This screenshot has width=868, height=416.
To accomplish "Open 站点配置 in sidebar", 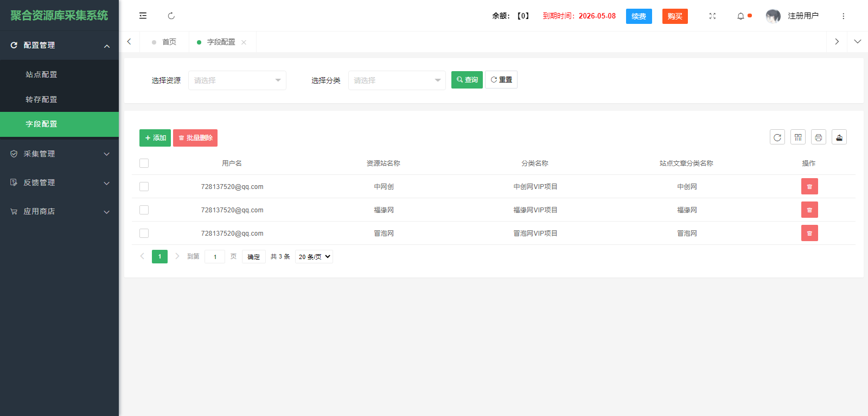I will (60, 74).
